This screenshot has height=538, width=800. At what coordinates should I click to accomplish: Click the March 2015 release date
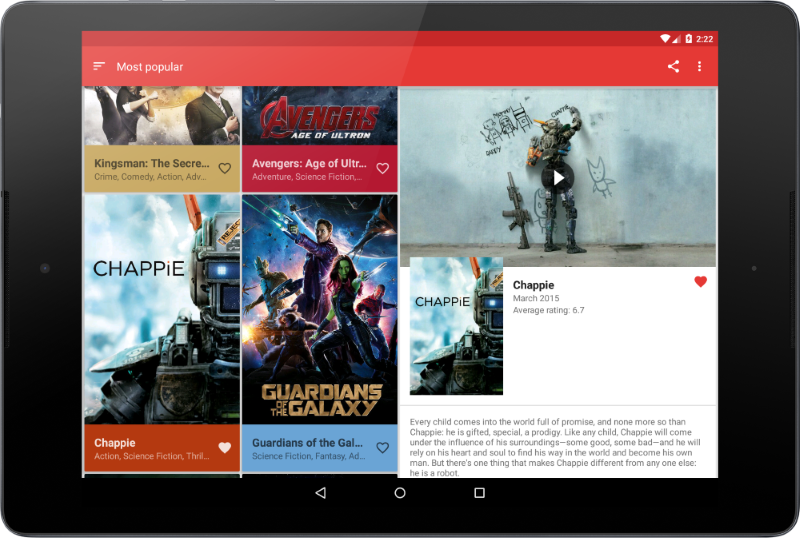[x=536, y=298]
